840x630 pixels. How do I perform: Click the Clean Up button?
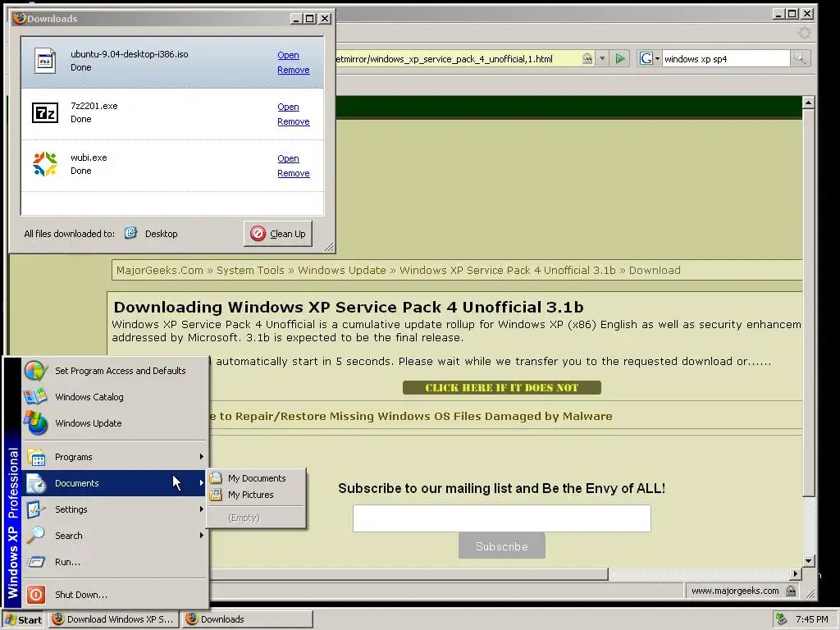pos(278,234)
